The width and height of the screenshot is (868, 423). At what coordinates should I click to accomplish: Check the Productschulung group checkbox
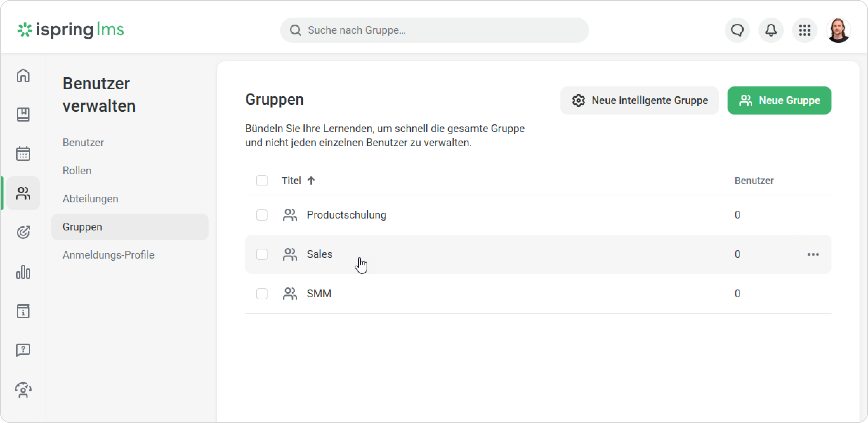coord(262,215)
